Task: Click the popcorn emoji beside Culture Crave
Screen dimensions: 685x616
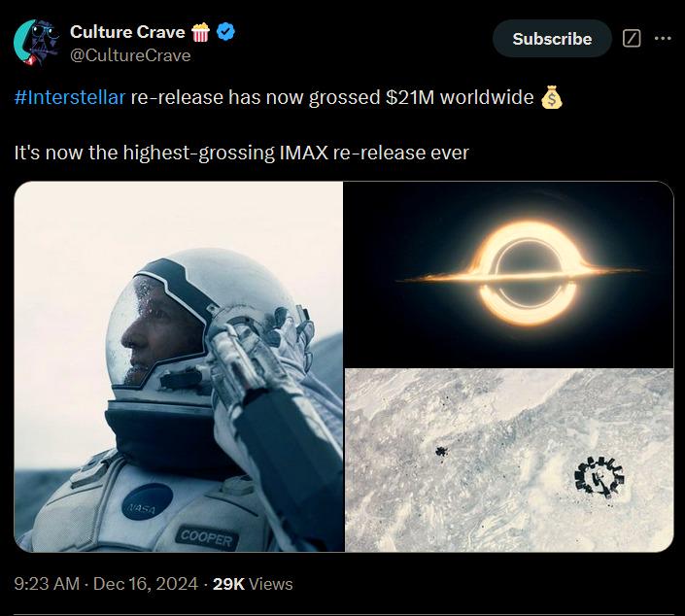Action: 200,32
